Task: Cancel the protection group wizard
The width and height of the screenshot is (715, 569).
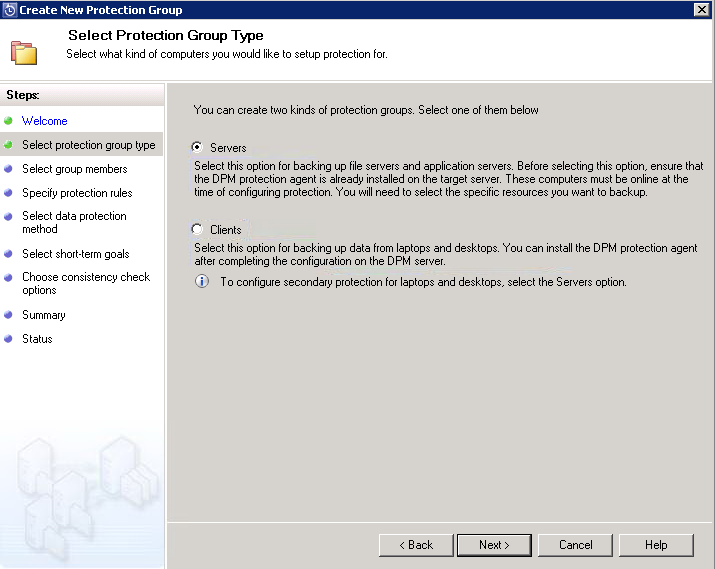Action: click(575, 545)
